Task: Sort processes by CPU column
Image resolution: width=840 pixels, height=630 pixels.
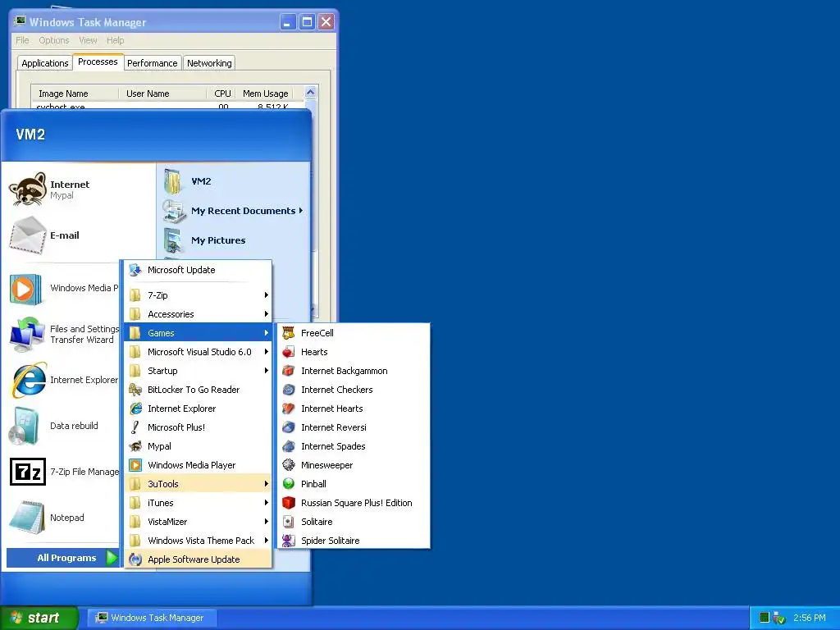Action: (x=221, y=94)
